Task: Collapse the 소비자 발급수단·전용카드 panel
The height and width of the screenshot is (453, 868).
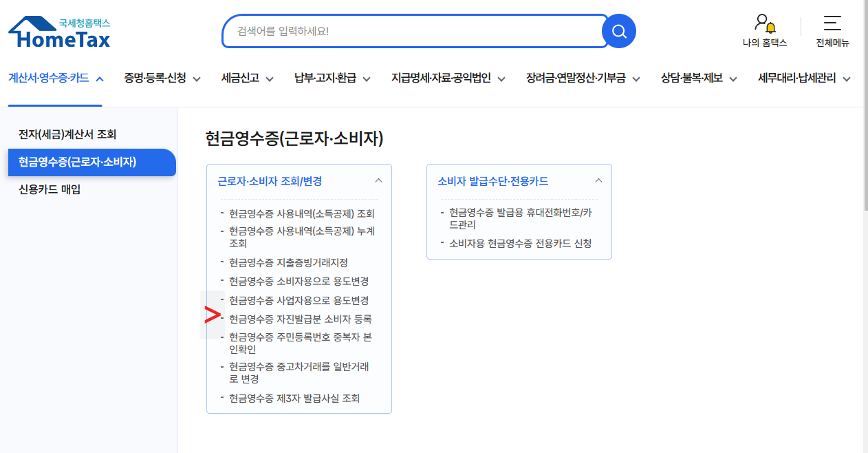Action: click(x=598, y=179)
